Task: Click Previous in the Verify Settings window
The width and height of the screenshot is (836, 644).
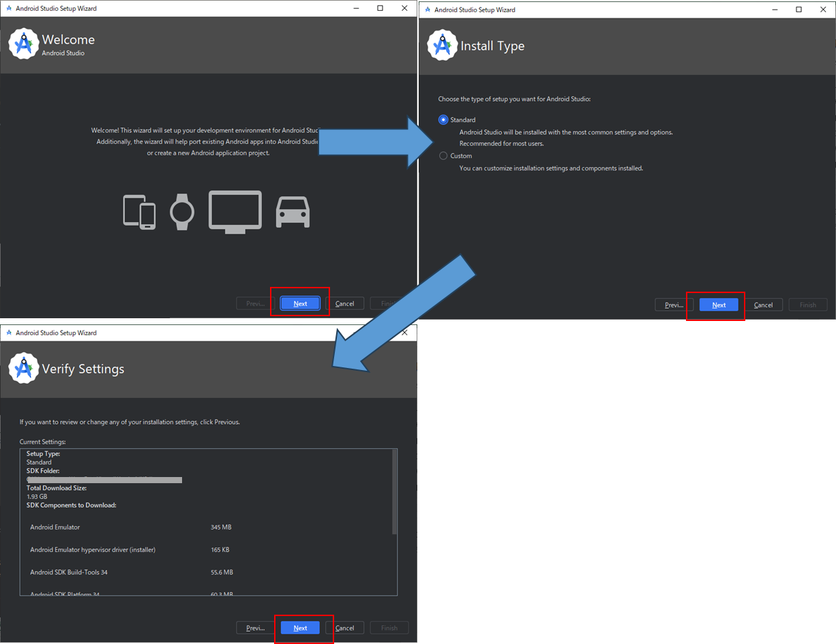Action: point(256,628)
